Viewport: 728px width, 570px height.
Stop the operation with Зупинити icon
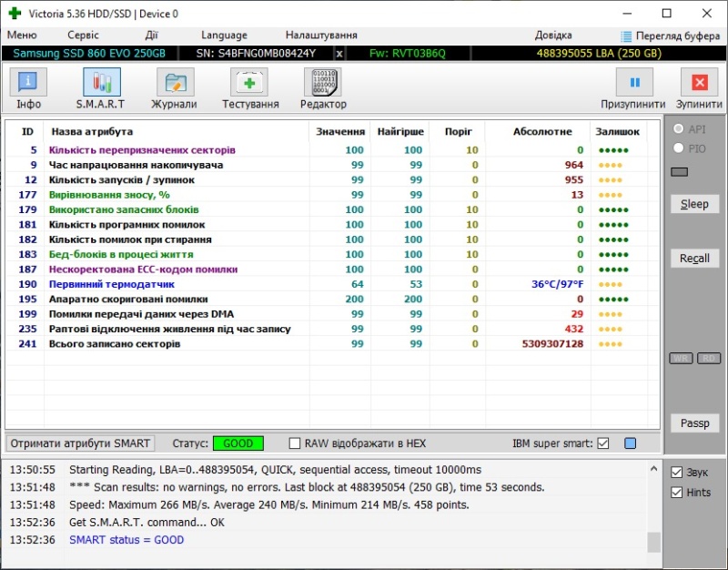tap(699, 83)
